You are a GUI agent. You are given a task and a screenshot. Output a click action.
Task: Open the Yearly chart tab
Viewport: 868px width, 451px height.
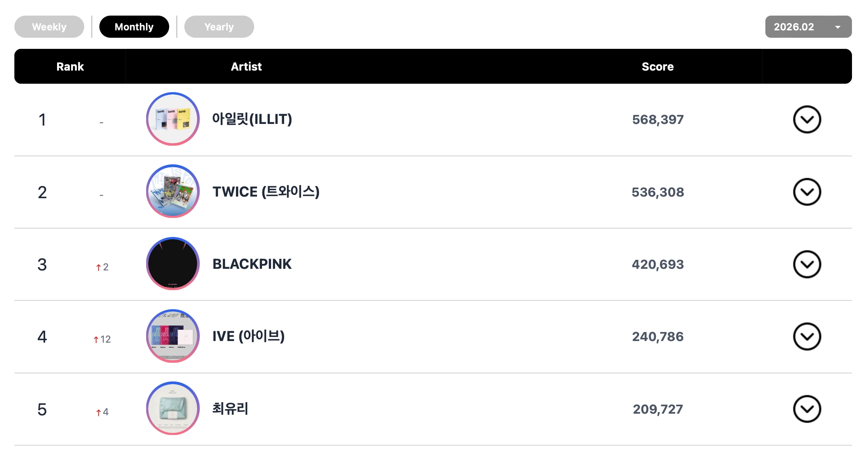coord(219,27)
